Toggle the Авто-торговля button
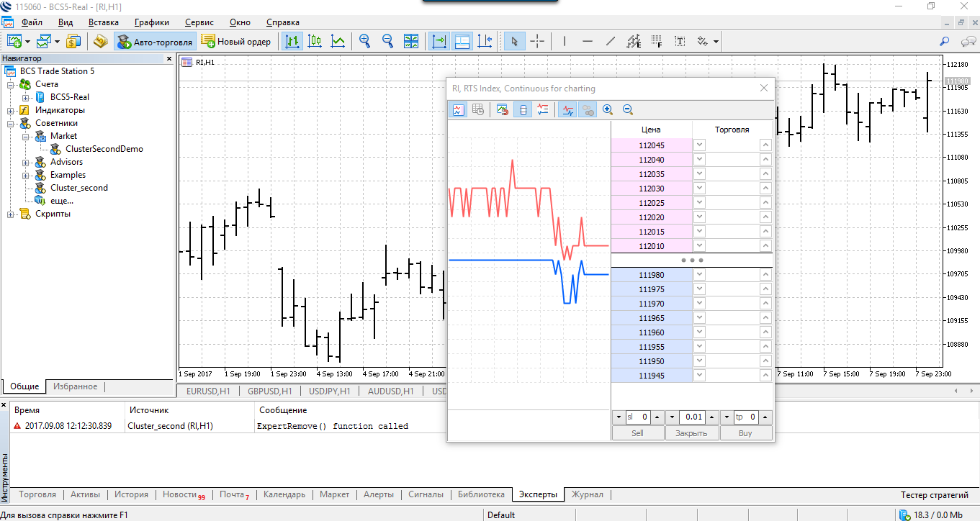980x521 pixels. coord(155,41)
